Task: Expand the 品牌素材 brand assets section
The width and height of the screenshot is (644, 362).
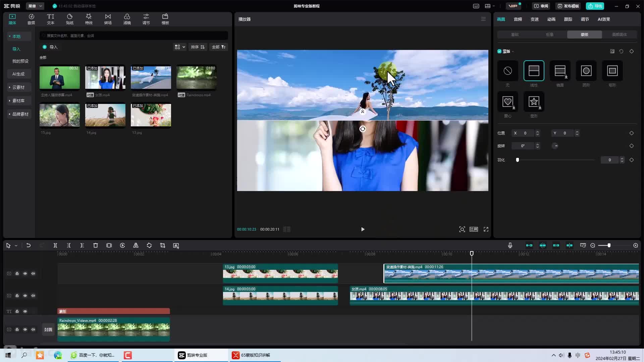Action: click(10, 114)
